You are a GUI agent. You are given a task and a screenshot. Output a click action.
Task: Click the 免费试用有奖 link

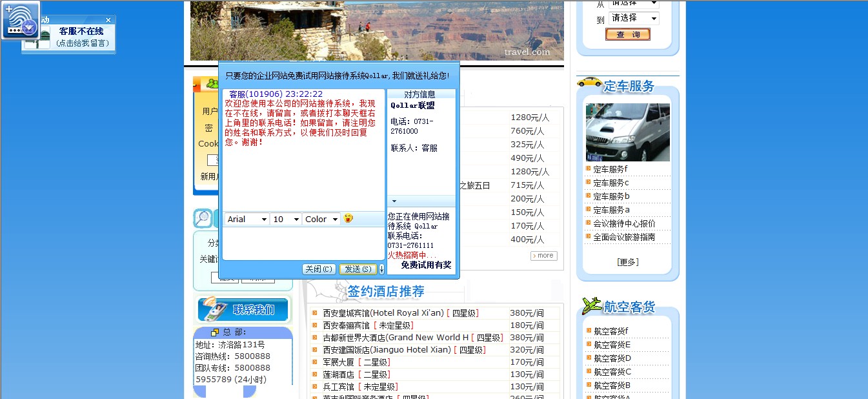pyautogui.click(x=426, y=265)
